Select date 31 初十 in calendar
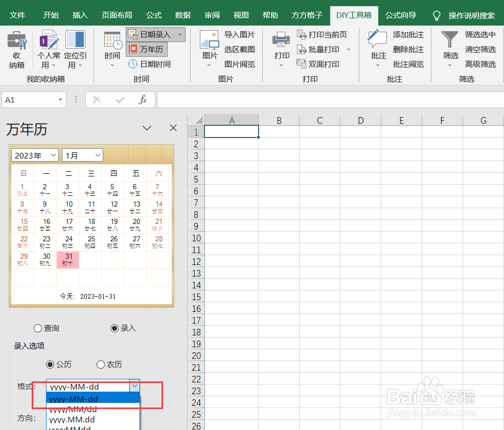 [67, 260]
